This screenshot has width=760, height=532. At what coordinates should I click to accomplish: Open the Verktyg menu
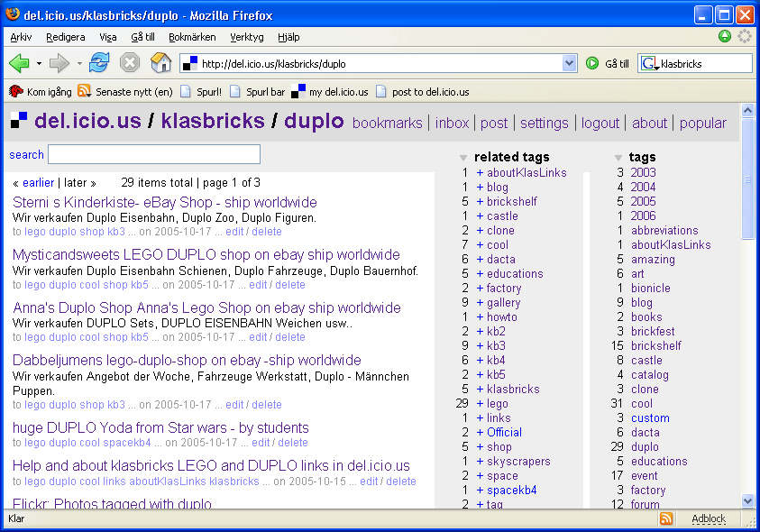coord(247,37)
